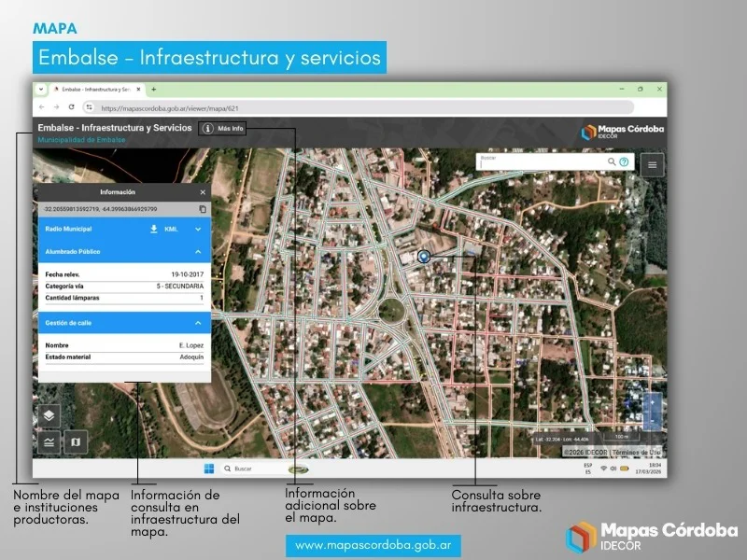Click the search magnifier icon in map
Screen dimensions: 747x560
coord(612,161)
